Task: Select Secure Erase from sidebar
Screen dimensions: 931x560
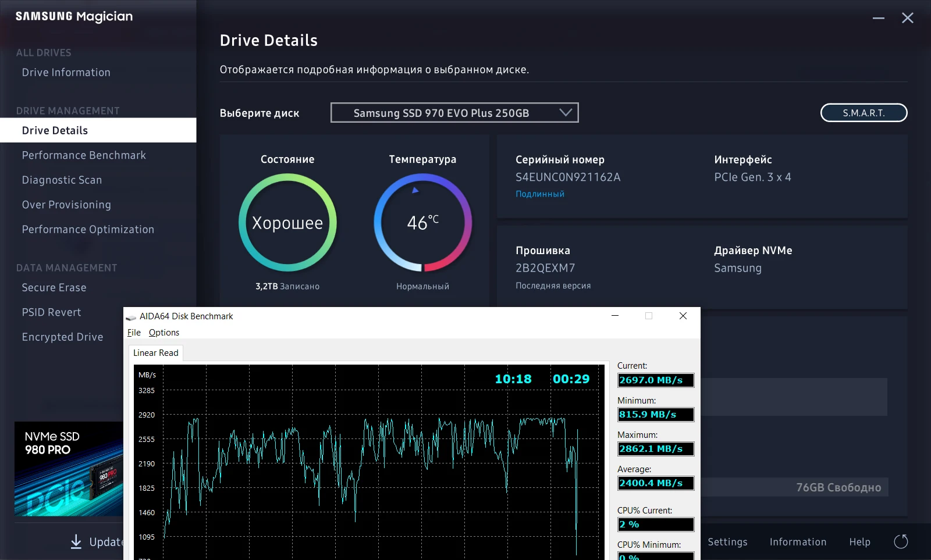Action: pyautogui.click(x=54, y=288)
